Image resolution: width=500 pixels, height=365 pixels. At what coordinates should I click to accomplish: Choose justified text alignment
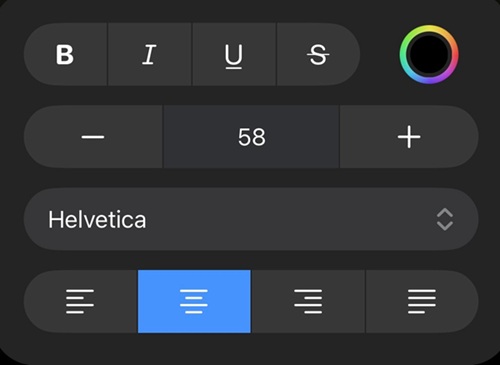click(422, 301)
